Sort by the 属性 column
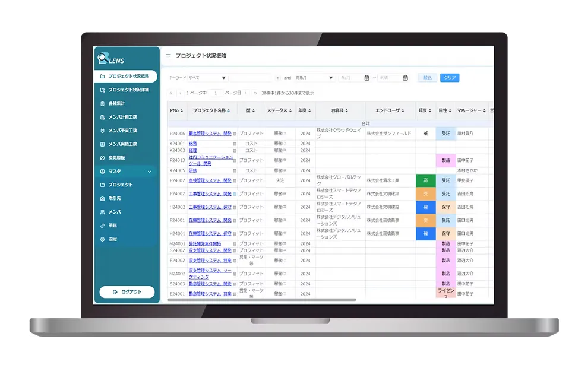This screenshot has height=368, width=588. (x=445, y=110)
